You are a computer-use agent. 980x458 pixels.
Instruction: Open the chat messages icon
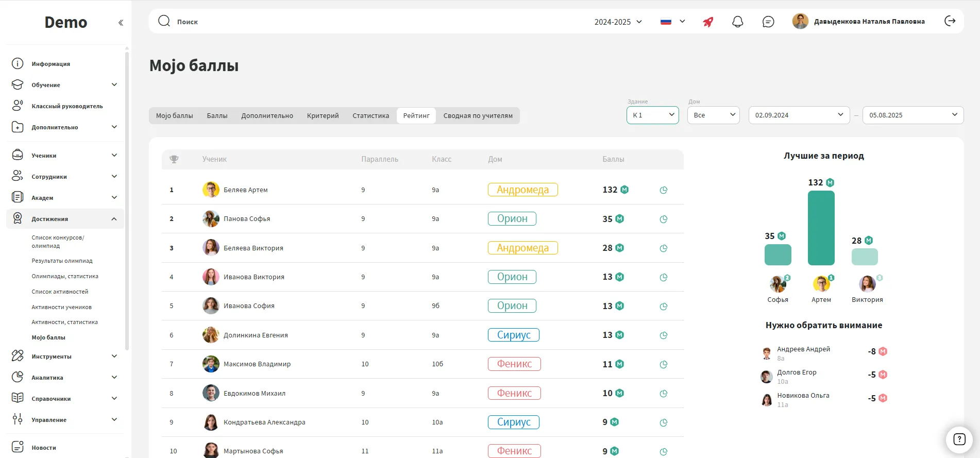click(x=768, y=22)
